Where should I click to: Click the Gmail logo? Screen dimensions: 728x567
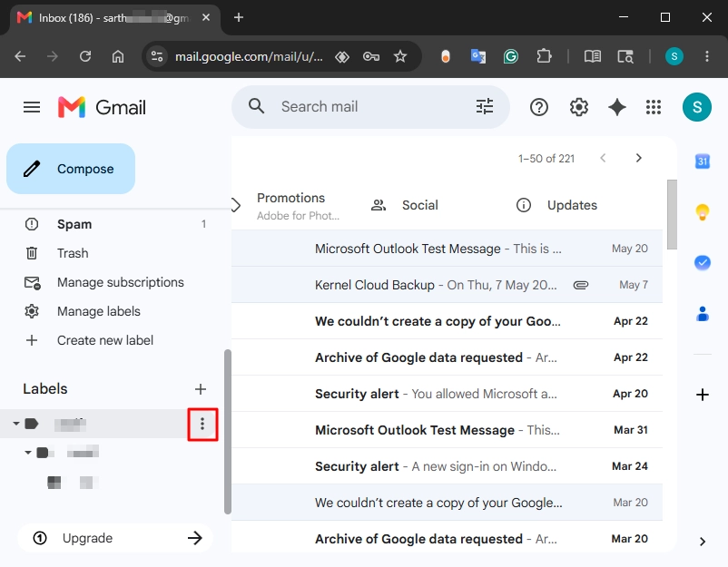point(102,107)
